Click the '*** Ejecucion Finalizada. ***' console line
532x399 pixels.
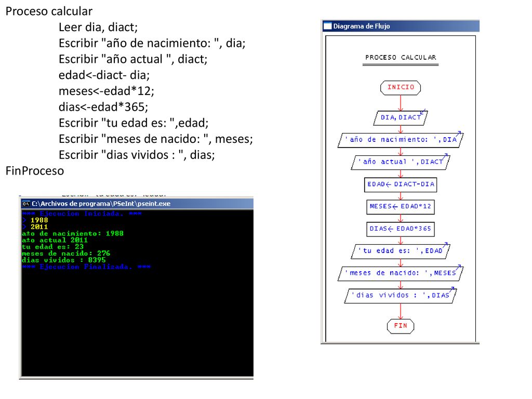(x=86, y=267)
